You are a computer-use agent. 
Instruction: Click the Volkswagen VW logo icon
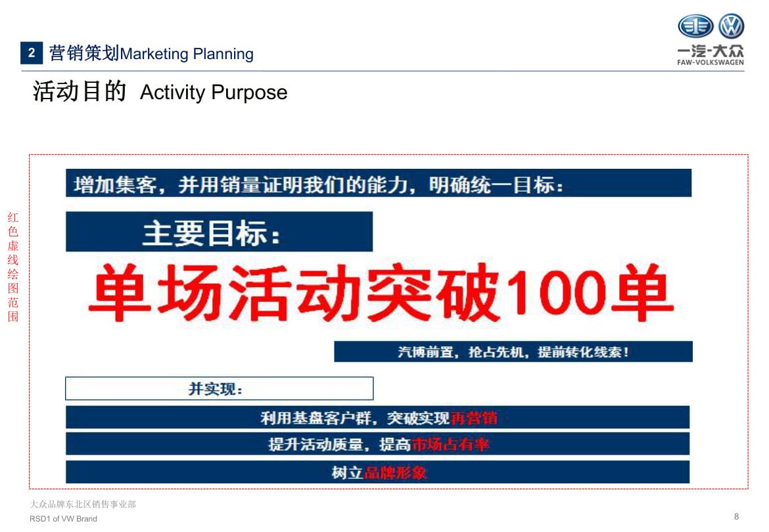[x=732, y=26]
